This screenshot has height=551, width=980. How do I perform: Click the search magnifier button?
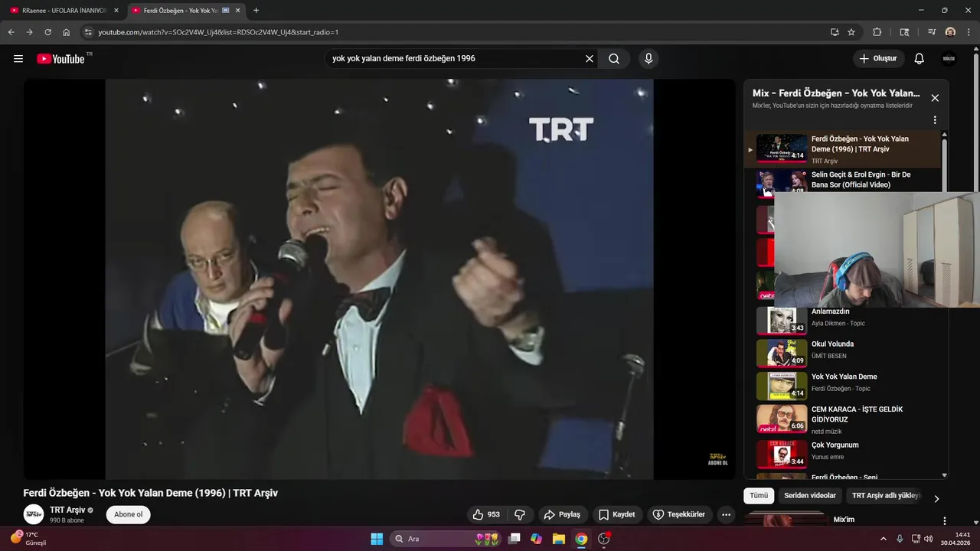614,59
